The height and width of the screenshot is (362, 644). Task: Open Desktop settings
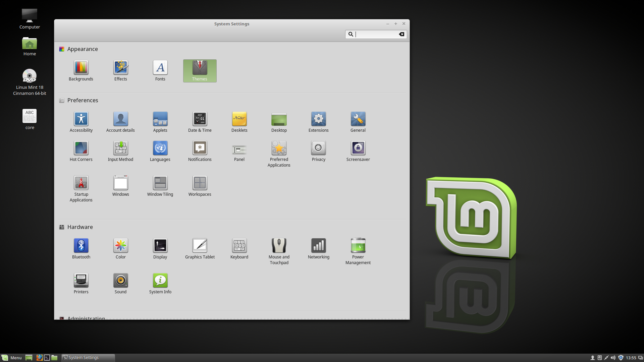[x=279, y=122]
